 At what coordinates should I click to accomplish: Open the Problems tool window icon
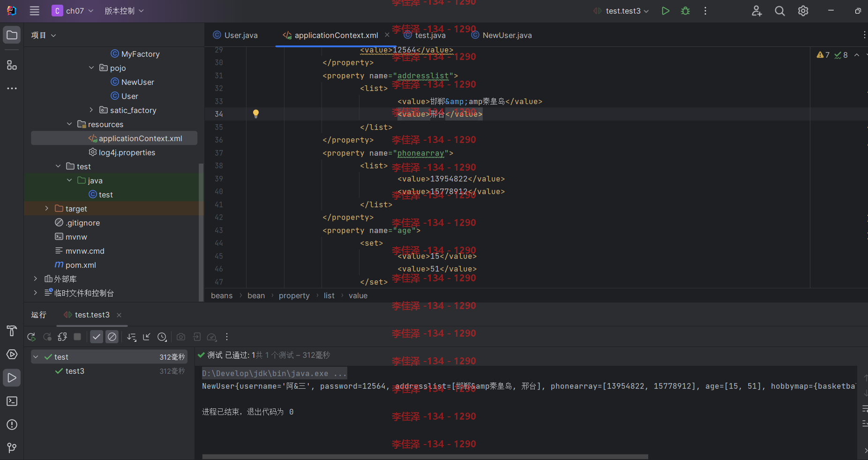(12, 425)
